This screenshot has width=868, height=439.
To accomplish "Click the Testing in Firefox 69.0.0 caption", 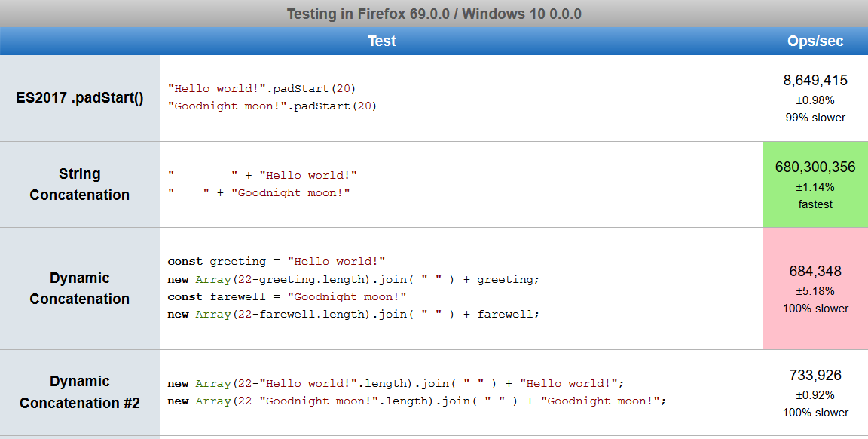I will 434,14.
